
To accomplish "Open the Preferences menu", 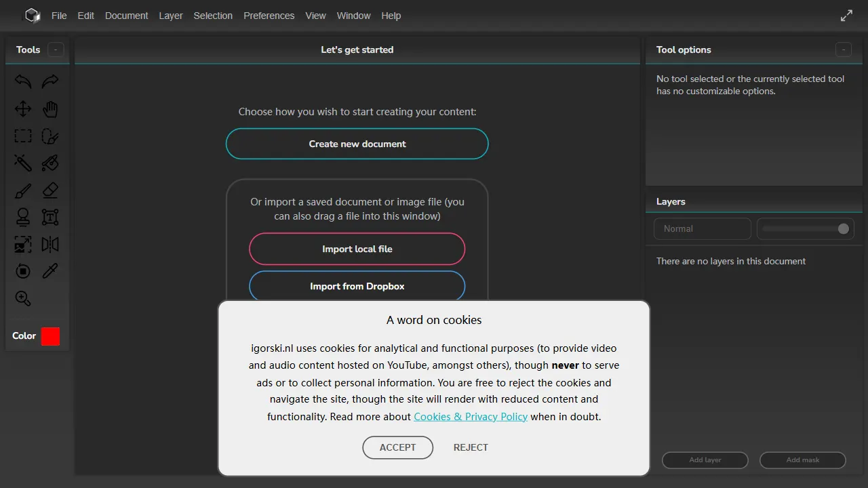I will [269, 16].
